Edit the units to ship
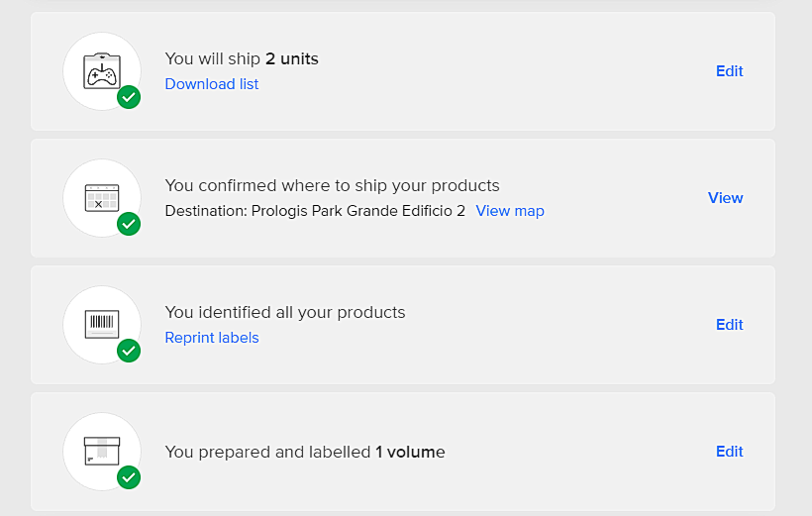The image size is (812, 516). point(730,71)
